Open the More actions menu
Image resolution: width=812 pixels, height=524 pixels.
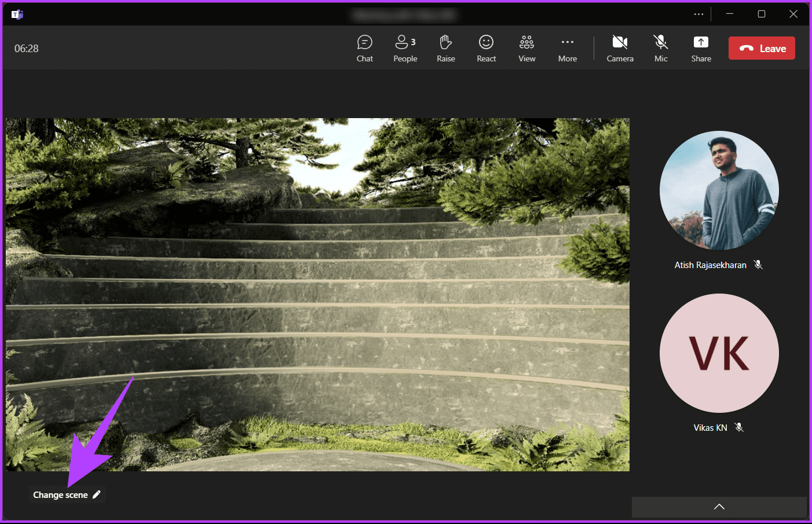click(568, 49)
